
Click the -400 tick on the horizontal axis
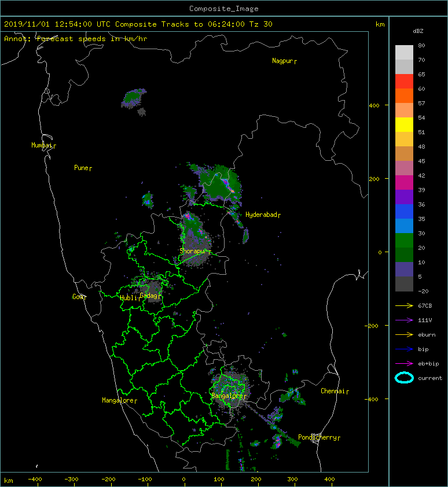coord(35,479)
